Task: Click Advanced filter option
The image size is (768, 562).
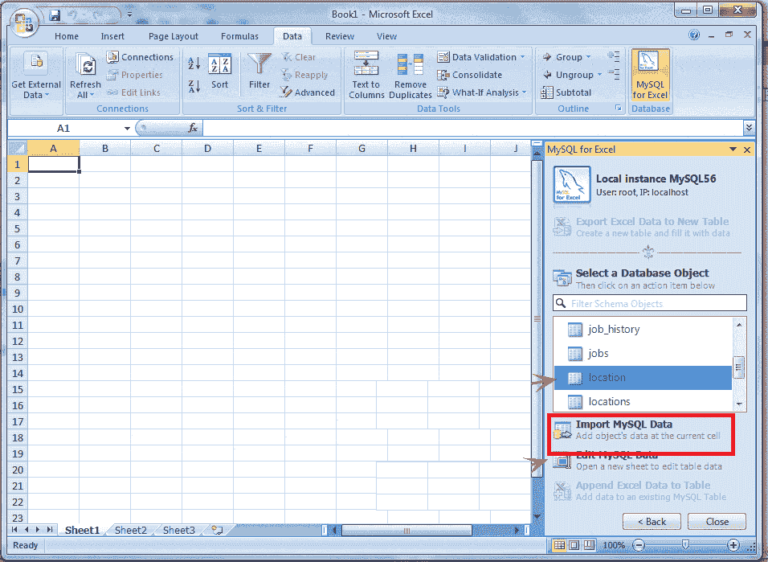Action: [x=308, y=92]
